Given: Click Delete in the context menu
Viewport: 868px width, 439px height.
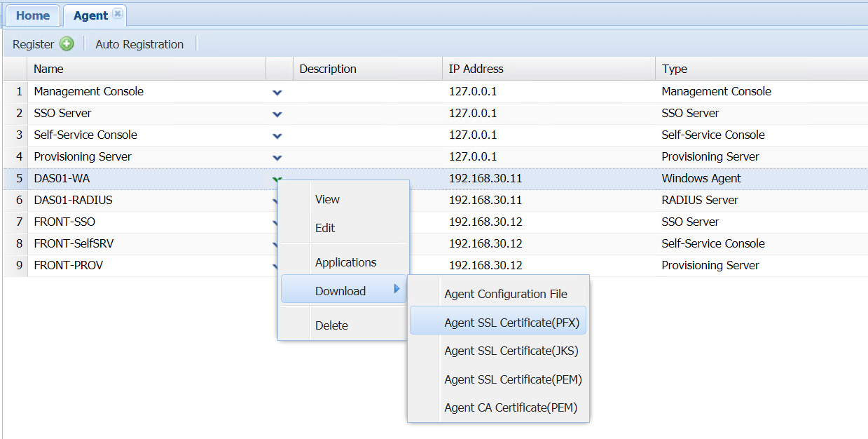Looking at the screenshot, I should pos(331,325).
